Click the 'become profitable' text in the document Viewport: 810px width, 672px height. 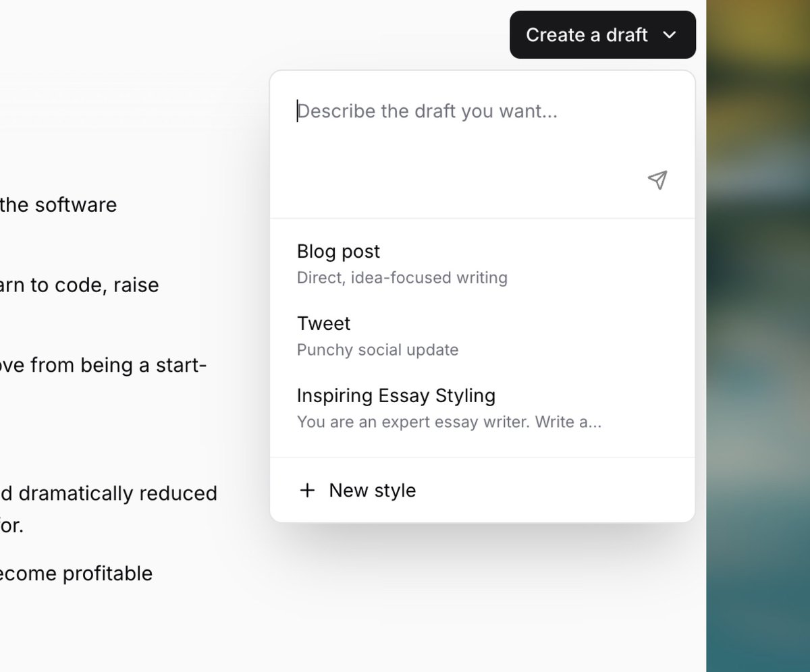[76, 573]
